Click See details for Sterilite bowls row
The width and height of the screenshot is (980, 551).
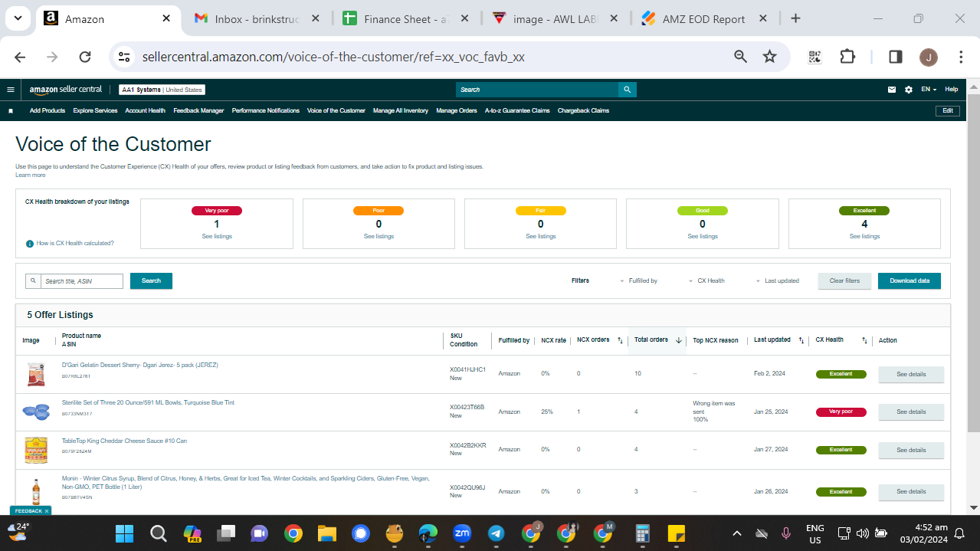click(x=910, y=412)
